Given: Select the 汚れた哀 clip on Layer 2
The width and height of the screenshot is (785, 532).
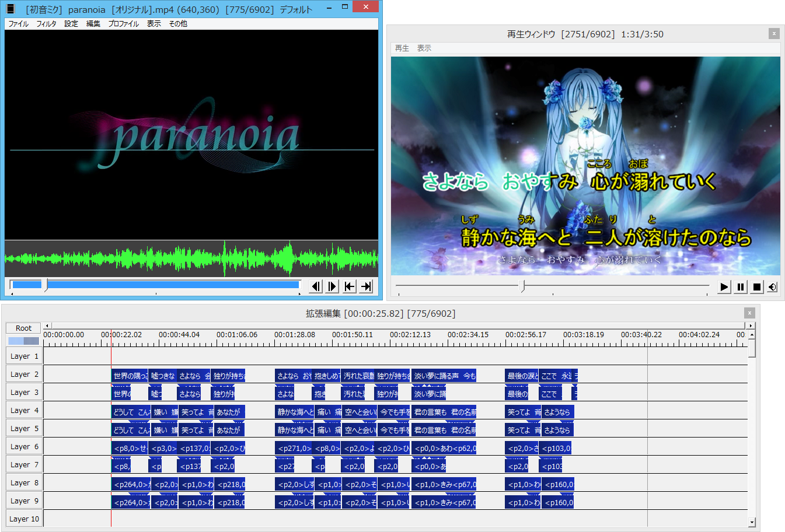Looking at the screenshot, I should coord(358,376).
